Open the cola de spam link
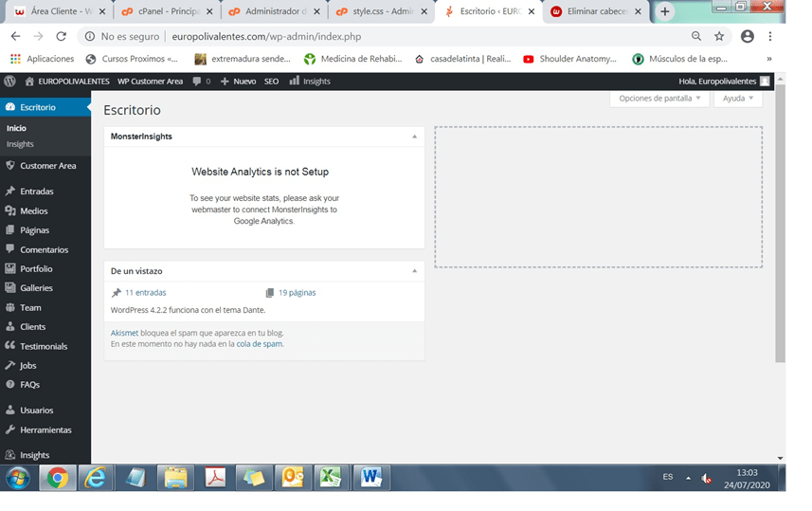Viewport: 812px width, 511px height. coord(259,344)
